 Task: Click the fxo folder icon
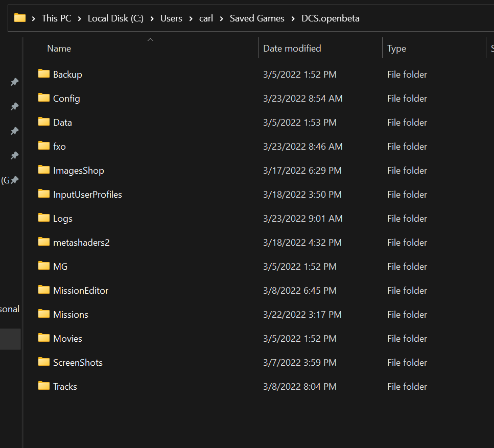point(44,146)
